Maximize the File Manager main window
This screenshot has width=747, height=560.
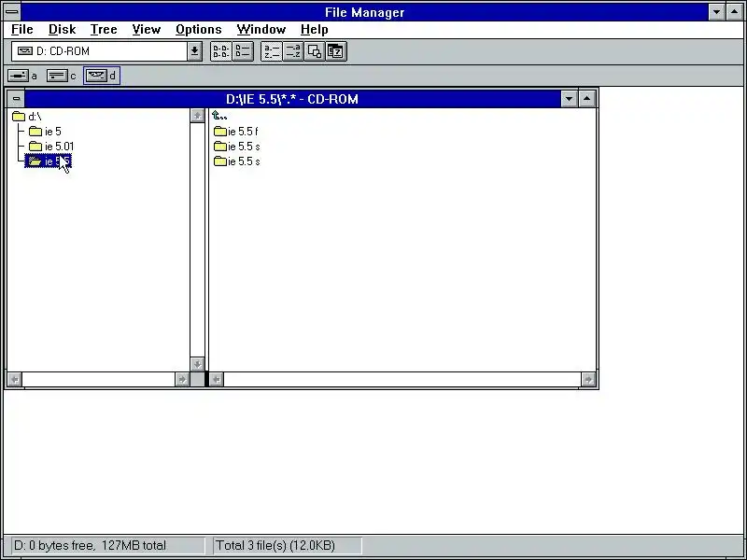(x=735, y=12)
